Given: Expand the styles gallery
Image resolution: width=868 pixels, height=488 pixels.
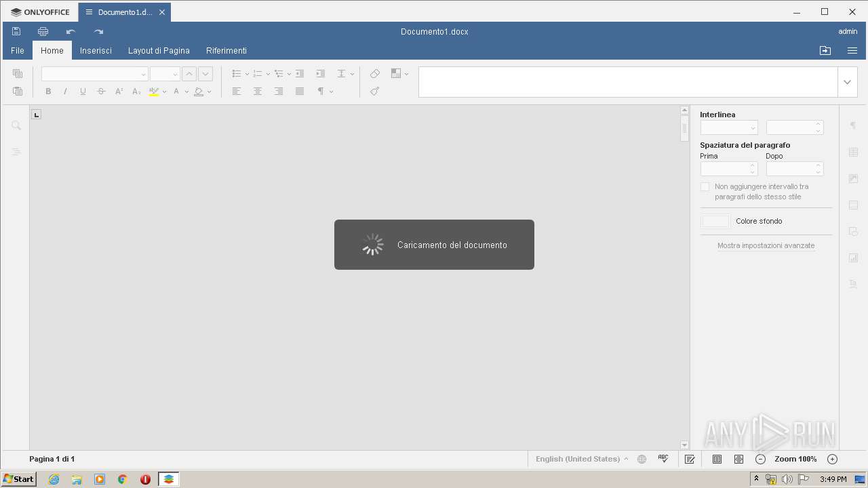Looking at the screenshot, I should (847, 82).
